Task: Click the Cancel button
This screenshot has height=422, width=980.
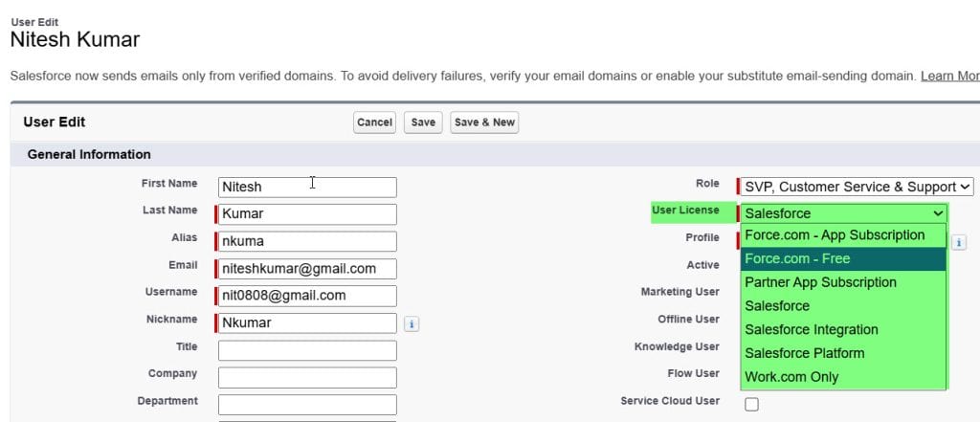Action: click(374, 122)
